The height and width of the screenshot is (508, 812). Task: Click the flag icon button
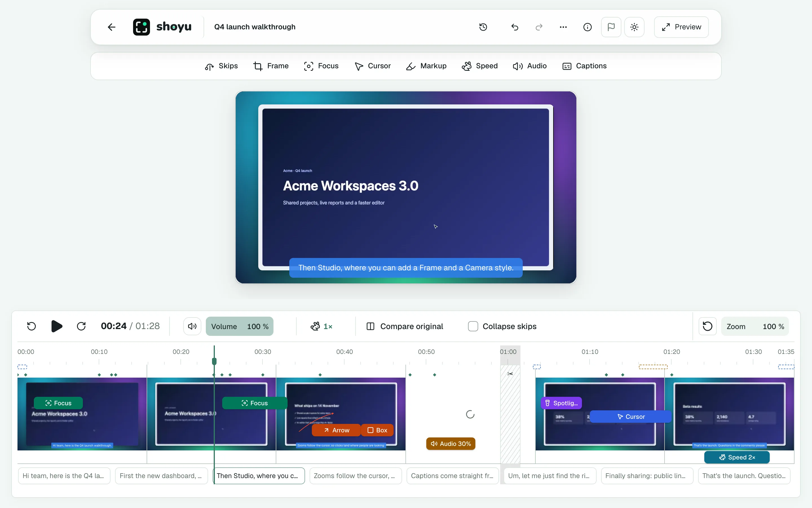pyautogui.click(x=611, y=27)
